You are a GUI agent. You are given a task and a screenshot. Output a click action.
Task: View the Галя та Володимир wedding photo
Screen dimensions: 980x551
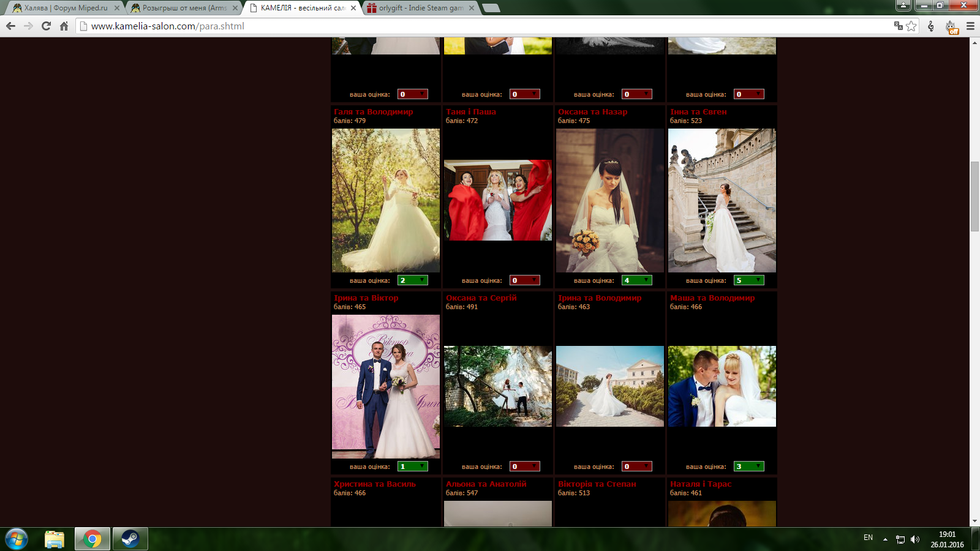point(386,200)
